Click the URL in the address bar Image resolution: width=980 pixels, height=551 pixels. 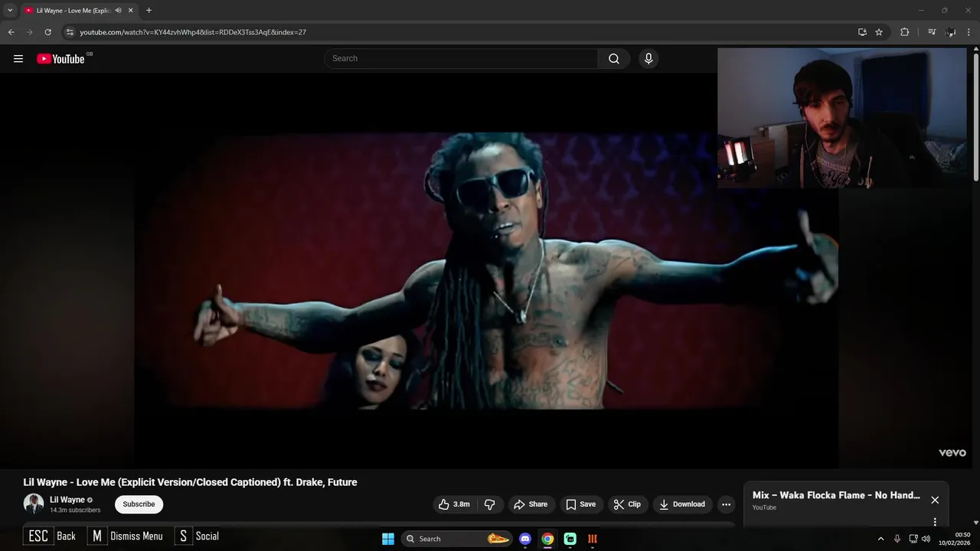pos(193,32)
